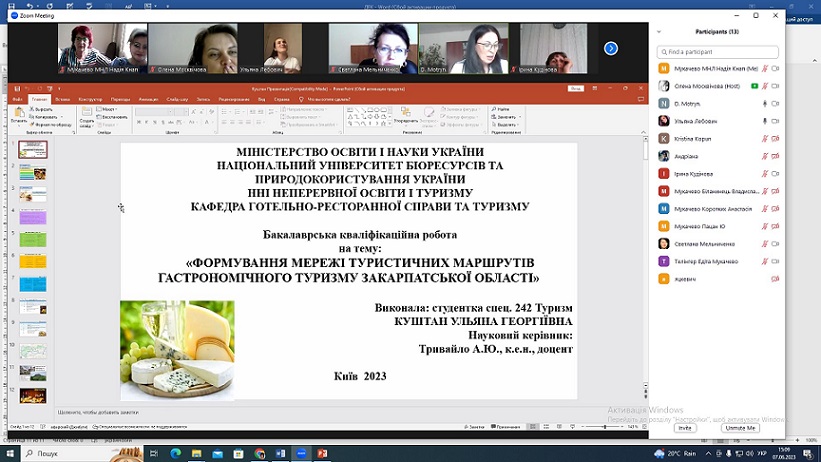Collapse the Participants panel chevron

(x=659, y=32)
